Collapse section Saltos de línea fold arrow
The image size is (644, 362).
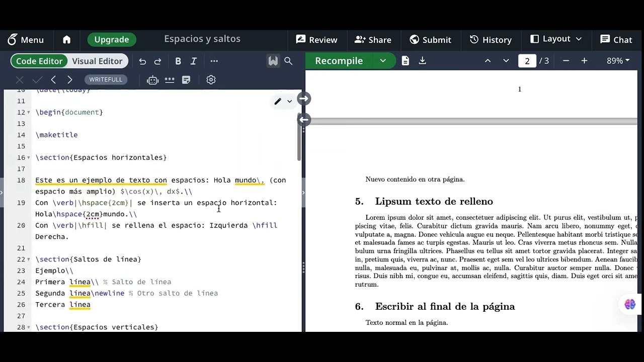pyautogui.click(x=29, y=259)
